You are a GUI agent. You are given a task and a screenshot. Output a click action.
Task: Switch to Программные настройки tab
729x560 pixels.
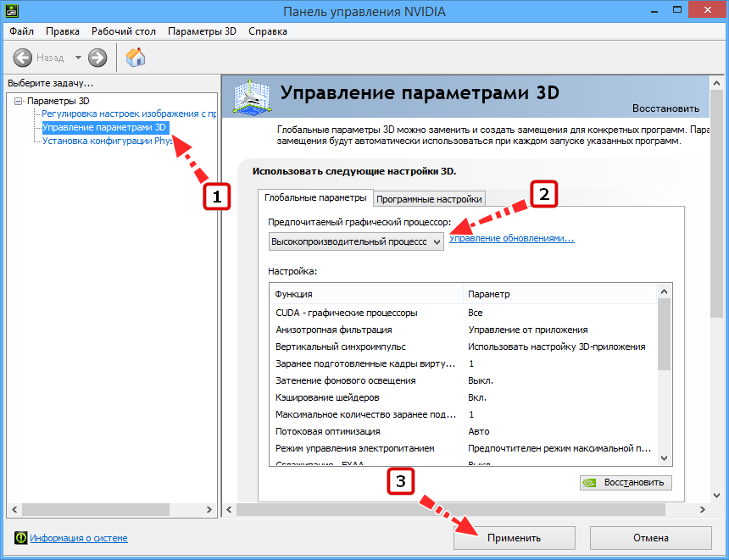[429, 199]
